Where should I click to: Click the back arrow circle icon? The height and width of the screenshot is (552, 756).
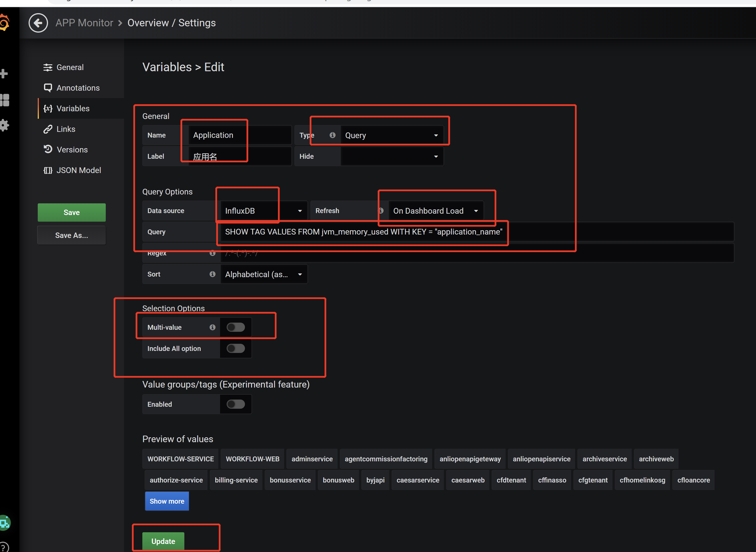38,23
